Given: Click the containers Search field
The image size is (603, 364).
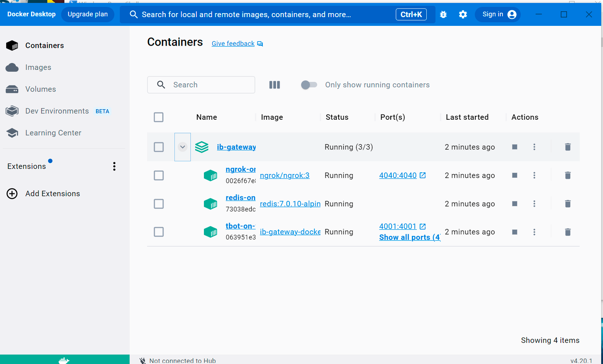Looking at the screenshot, I should [x=201, y=85].
